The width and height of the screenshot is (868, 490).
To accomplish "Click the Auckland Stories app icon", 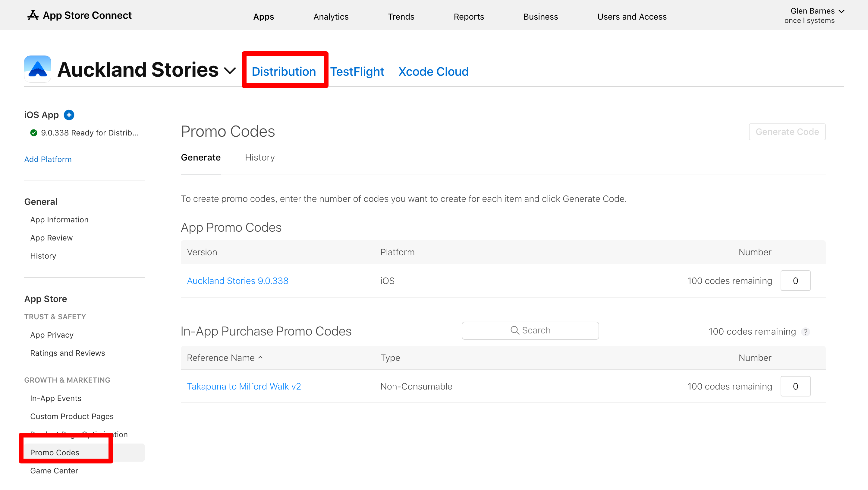I will [38, 69].
